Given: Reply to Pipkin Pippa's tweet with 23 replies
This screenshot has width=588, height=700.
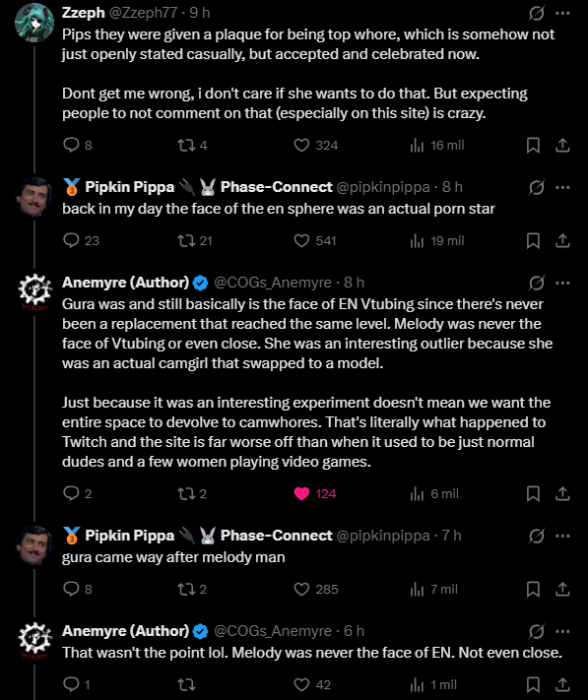Looking at the screenshot, I should 72,240.
